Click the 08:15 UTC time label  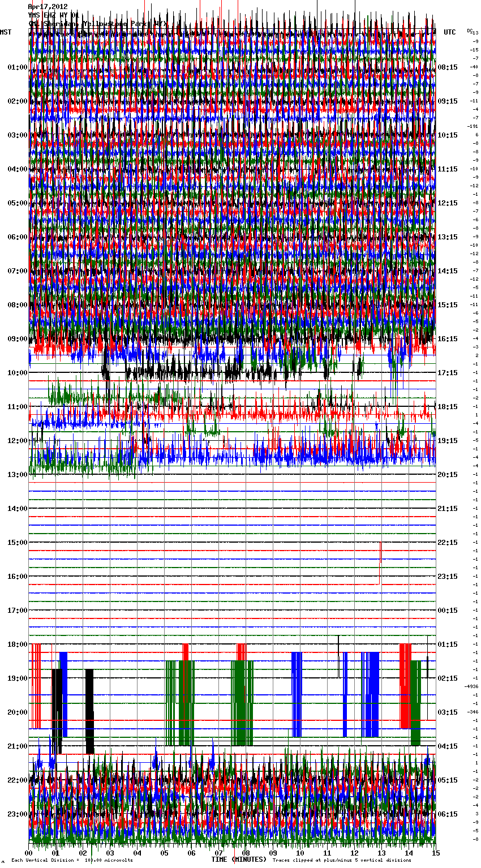(448, 67)
